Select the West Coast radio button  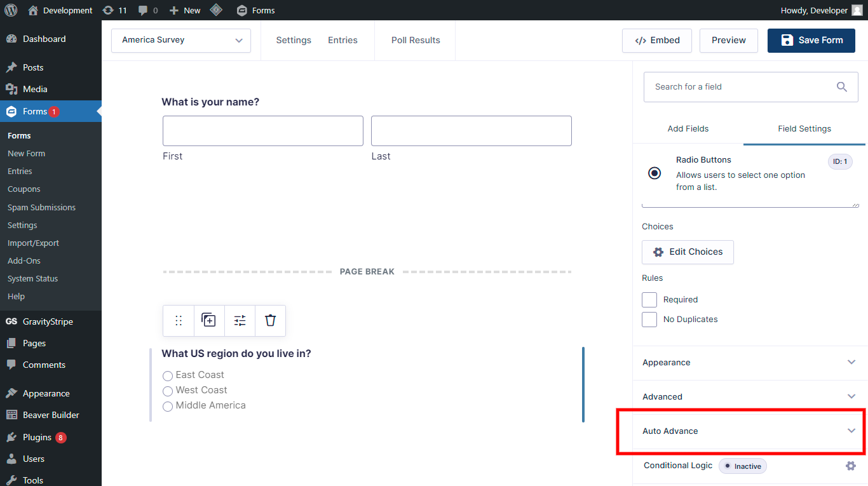point(168,391)
